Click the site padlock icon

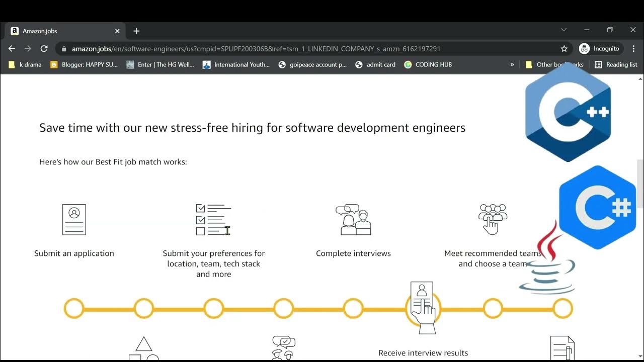64,49
